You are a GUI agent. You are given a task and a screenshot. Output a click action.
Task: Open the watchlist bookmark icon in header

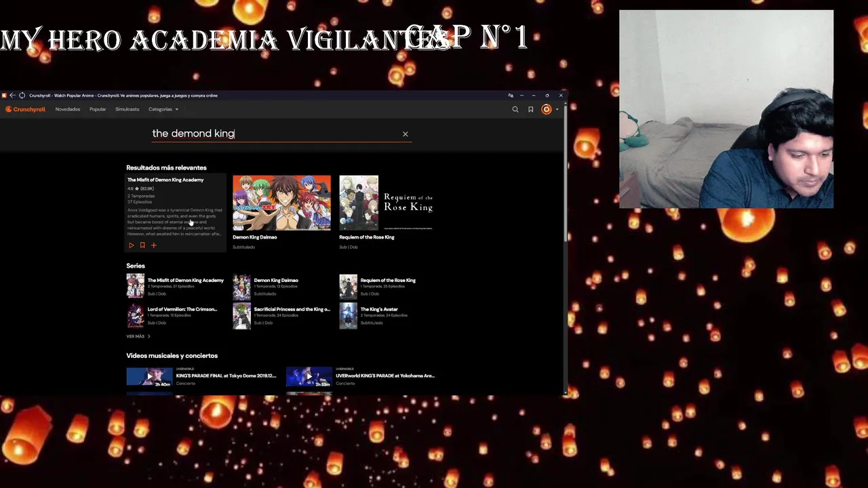tap(531, 109)
